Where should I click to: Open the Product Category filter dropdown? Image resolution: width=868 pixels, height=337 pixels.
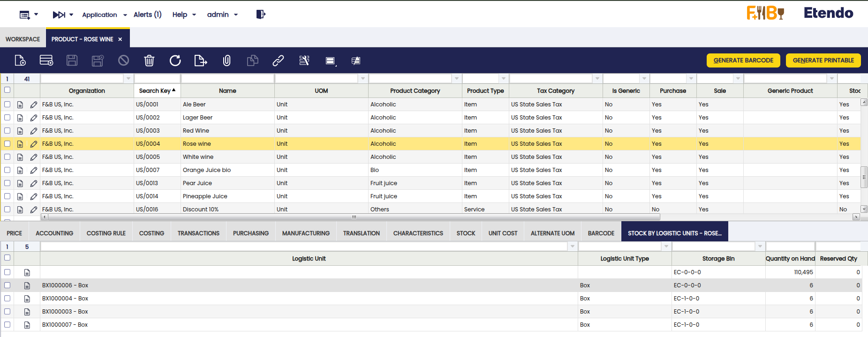coord(457,79)
